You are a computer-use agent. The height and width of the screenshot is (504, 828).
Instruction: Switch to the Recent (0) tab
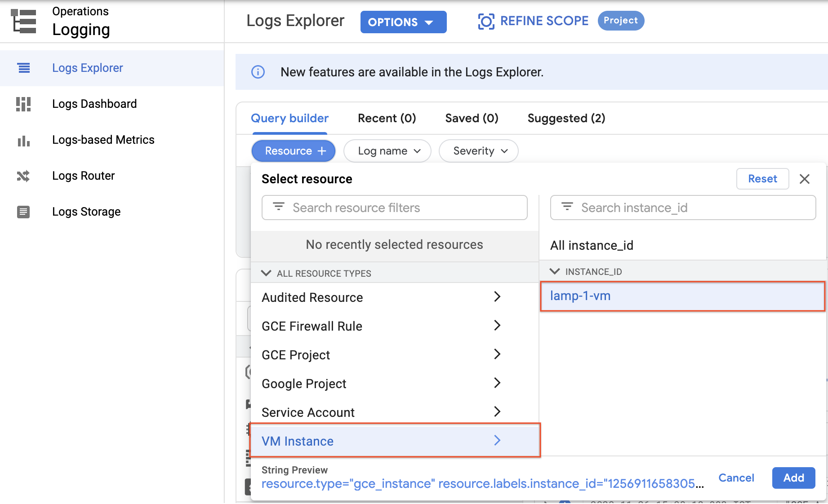(387, 118)
